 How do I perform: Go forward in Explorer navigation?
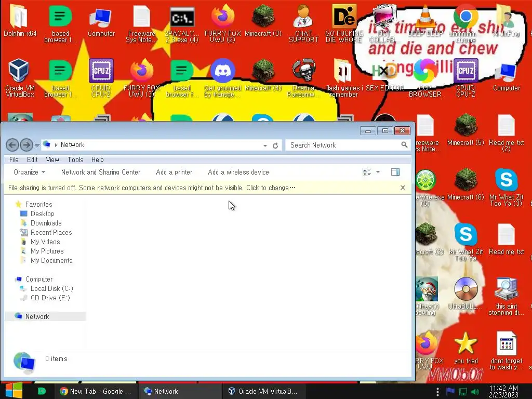click(x=26, y=145)
